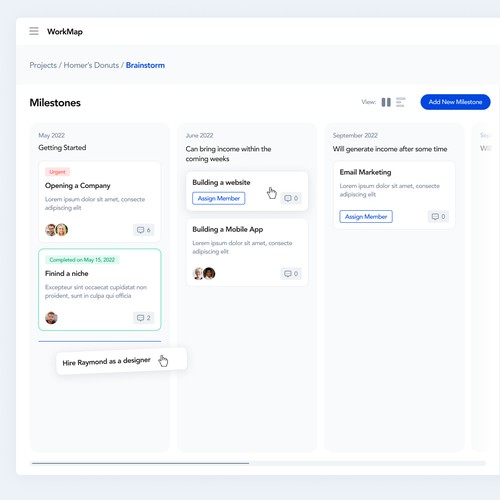Open the Email Marketing card title
500x500 pixels.
coord(365,172)
